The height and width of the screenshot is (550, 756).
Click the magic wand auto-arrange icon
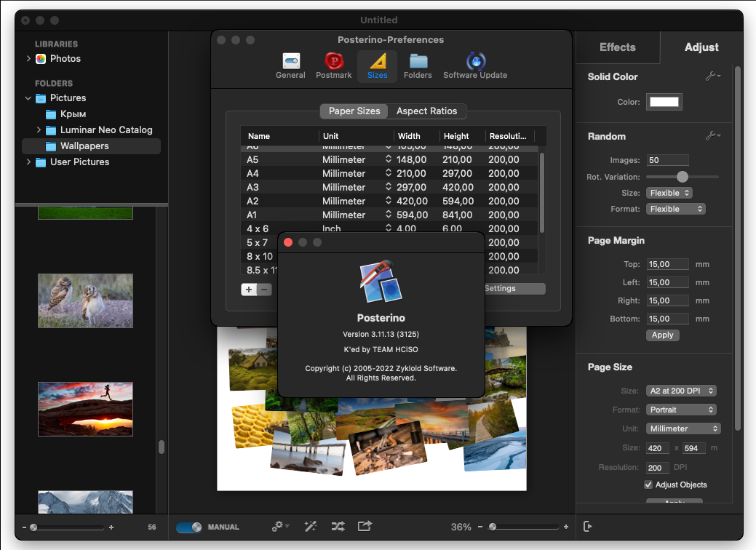311,527
